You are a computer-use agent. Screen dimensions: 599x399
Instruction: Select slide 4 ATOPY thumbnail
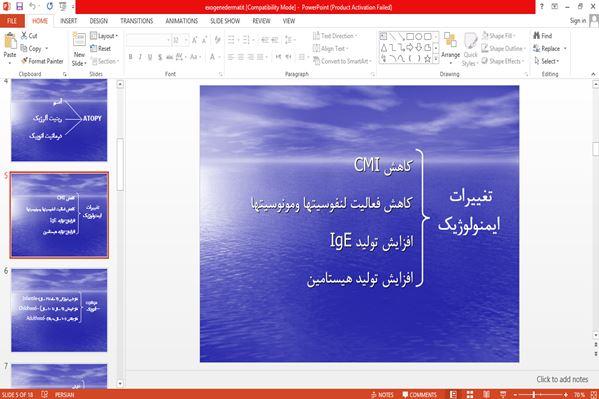[59, 120]
